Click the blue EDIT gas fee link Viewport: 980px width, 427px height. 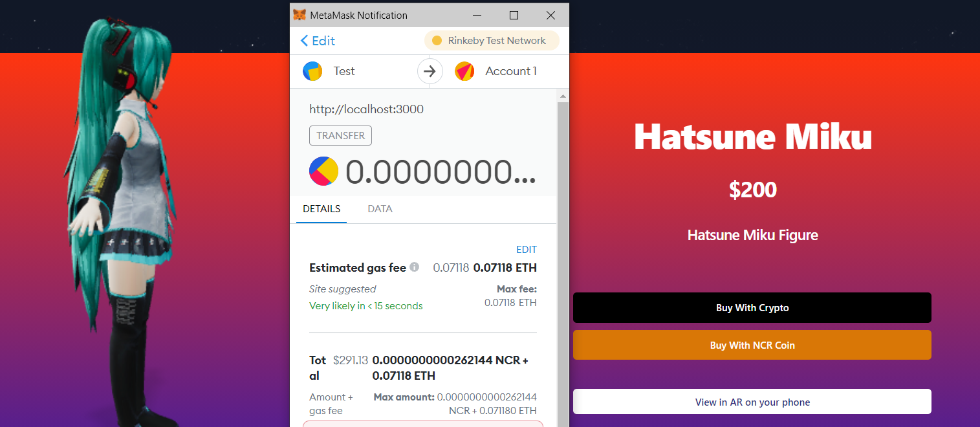pyautogui.click(x=526, y=250)
